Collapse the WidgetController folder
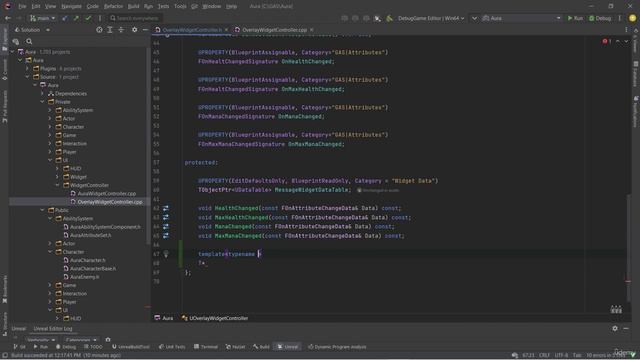640x360 pixels. coord(58,185)
